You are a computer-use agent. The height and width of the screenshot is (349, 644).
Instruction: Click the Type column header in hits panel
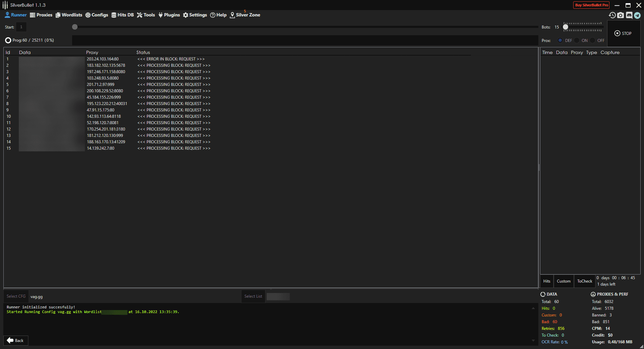click(591, 52)
